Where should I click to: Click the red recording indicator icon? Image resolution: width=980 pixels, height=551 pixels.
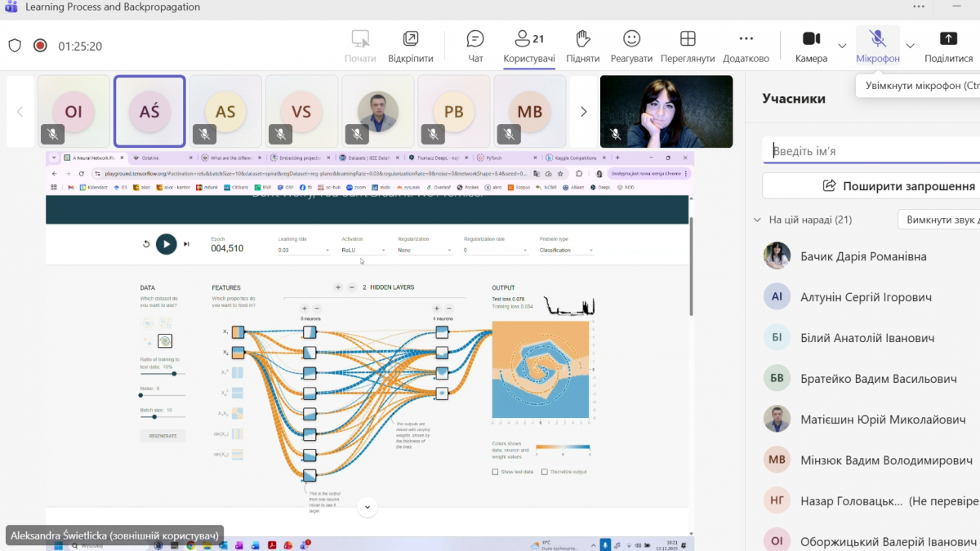(x=40, y=46)
